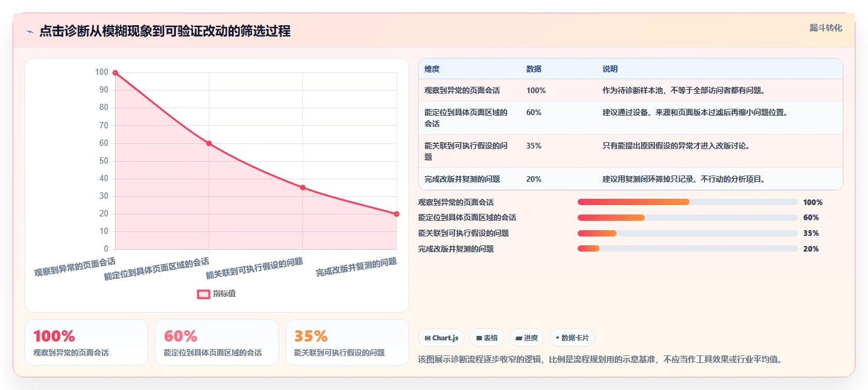868x390 pixels.
Task: Click the description starting 建议用复测闭环
Action: coord(683,179)
